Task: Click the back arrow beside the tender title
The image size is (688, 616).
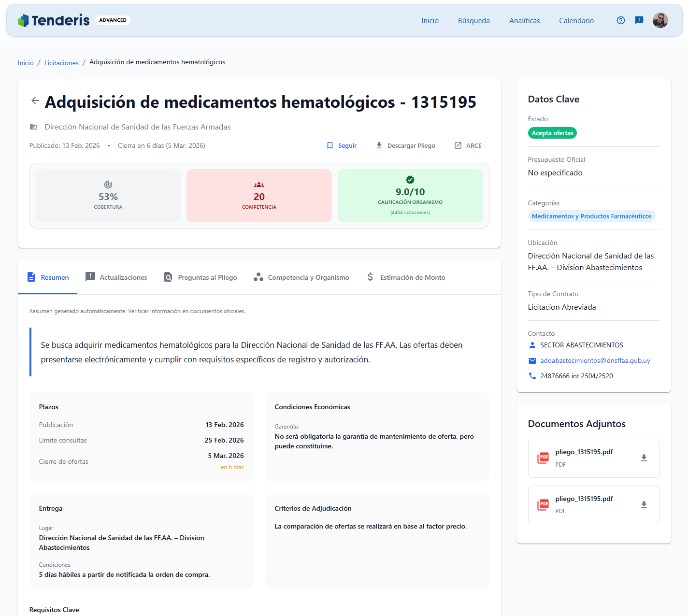Action: pyautogui.click(x=35, y=100)
